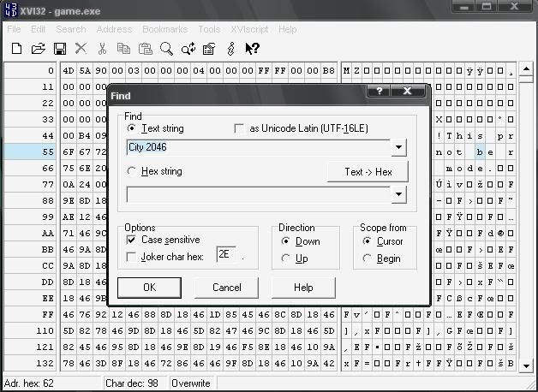This screenshot has height=392, width=538.
Task: Click the New file toolbar icon
Action: (16, 49)
